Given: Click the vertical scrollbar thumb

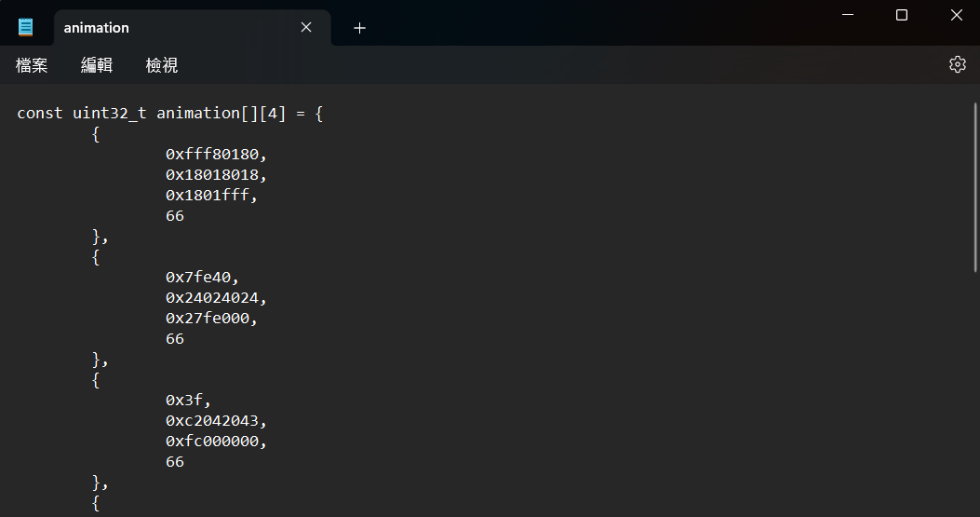Looking at the screenshot, I should click(x=975, y=187).
